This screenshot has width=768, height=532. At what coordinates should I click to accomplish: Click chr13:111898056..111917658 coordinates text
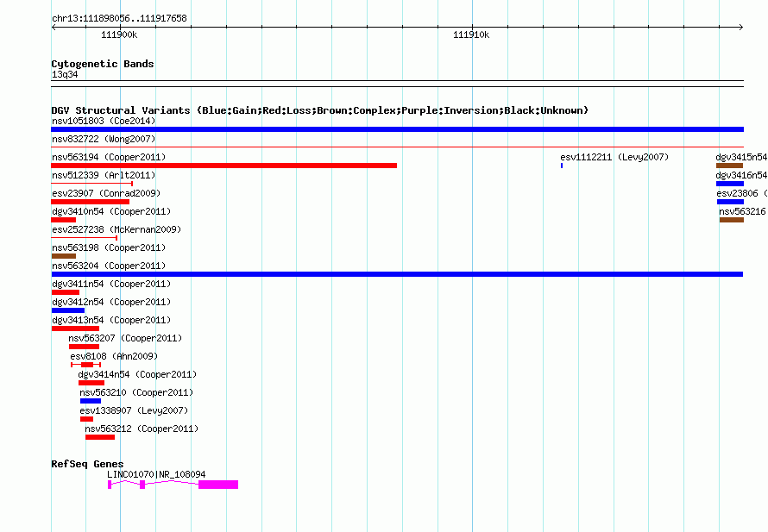tap(119, 18)
